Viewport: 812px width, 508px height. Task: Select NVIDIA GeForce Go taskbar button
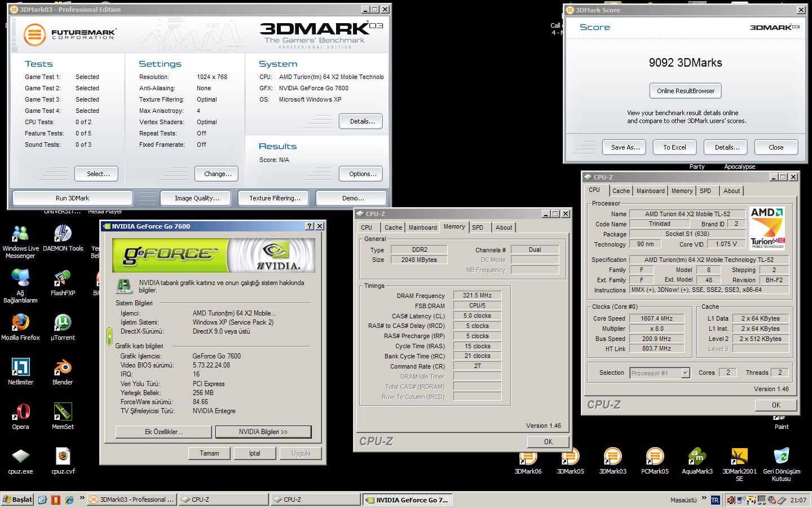click(408, 500)
